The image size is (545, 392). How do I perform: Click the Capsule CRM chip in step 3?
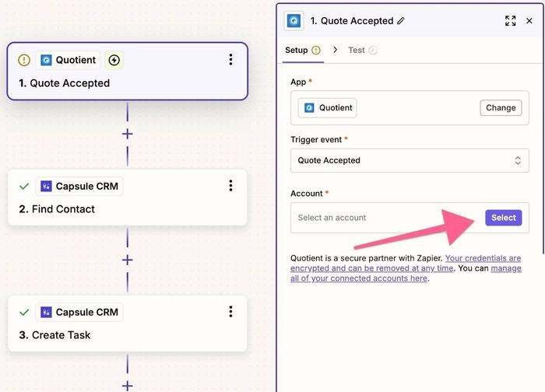[79, 312]
